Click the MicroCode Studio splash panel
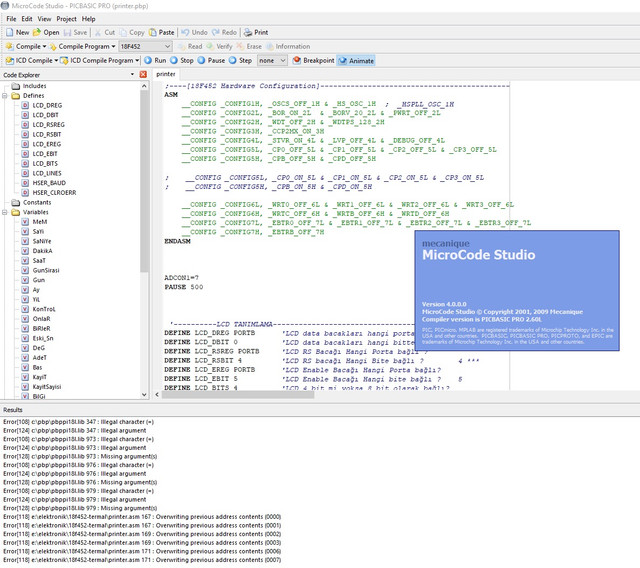 click(517, 291)
